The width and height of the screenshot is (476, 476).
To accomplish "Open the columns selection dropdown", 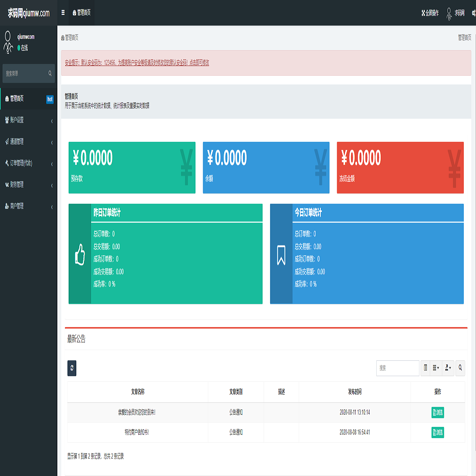I will click(x=436, y=368).
